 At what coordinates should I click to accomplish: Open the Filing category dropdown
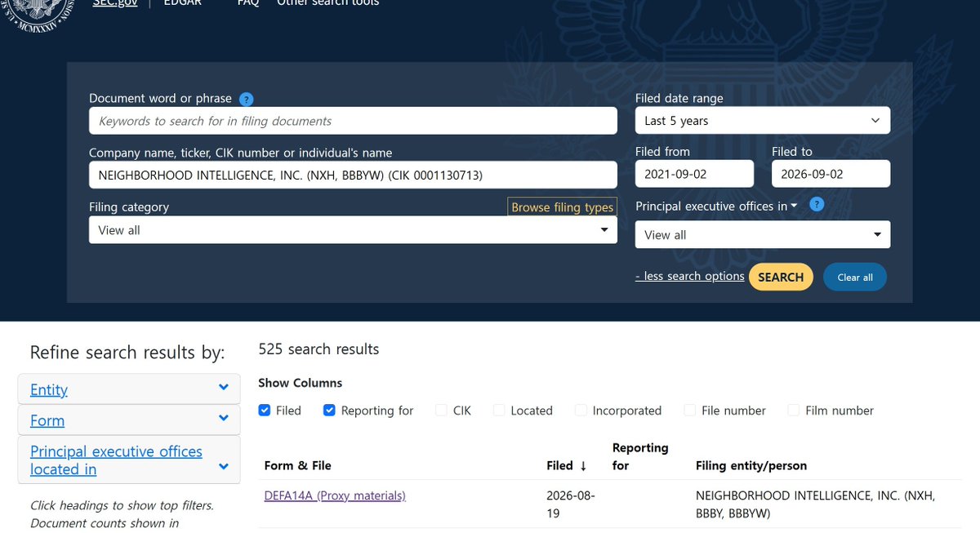coord(353,230)
